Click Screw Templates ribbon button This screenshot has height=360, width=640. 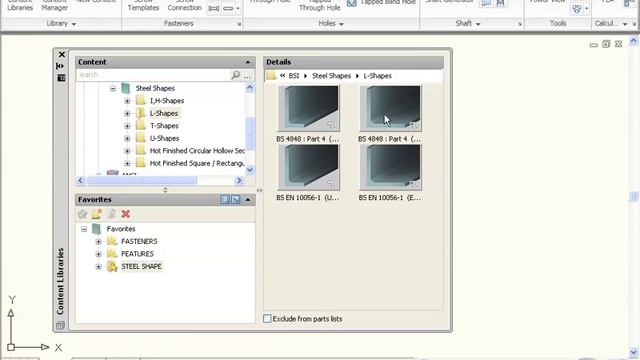pos(143,6)
